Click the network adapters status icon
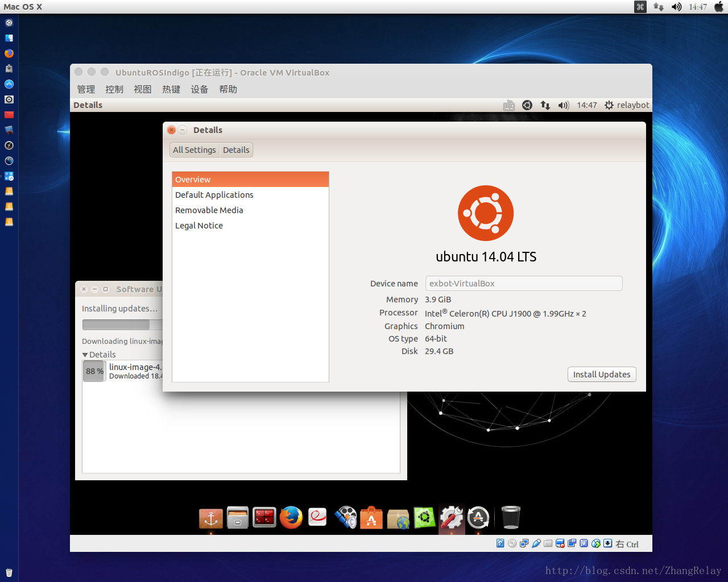Image resolution: width=728 pixels, height=582 pixels. (524, 543)
